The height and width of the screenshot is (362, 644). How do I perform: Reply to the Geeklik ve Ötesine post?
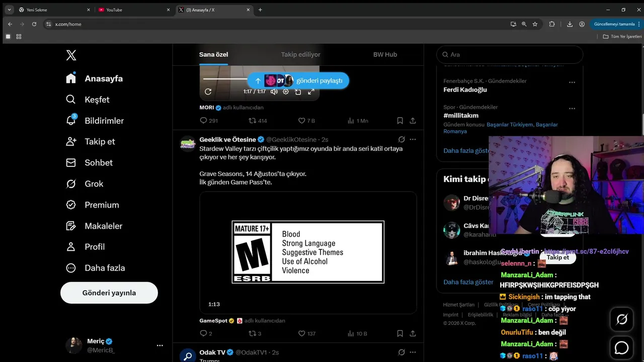point(206,333)
